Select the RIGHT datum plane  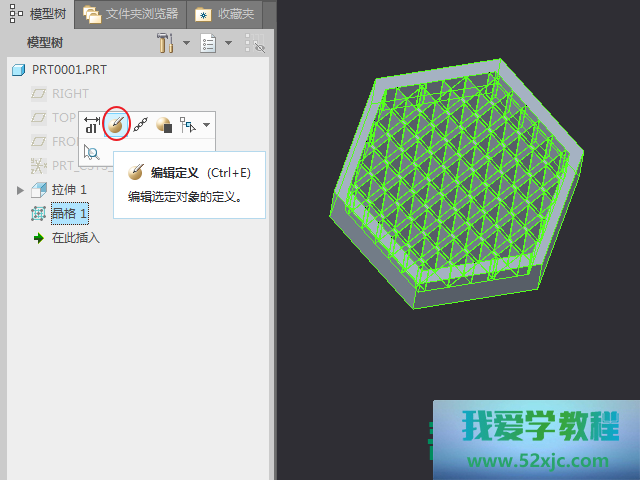[x=69, y=94]
